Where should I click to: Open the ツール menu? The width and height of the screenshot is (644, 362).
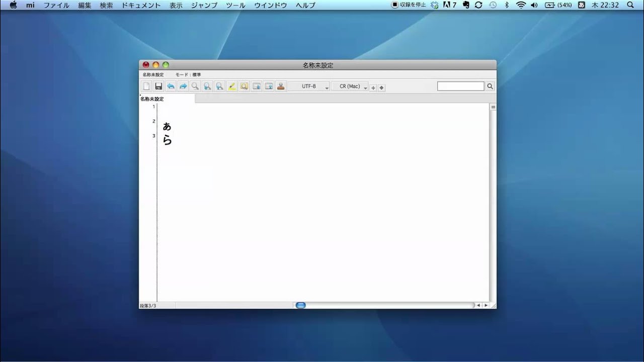point(235,5)
